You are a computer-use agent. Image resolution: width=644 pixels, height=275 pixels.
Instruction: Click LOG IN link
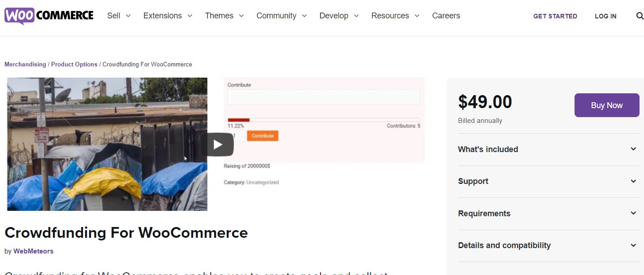point(605,16)
